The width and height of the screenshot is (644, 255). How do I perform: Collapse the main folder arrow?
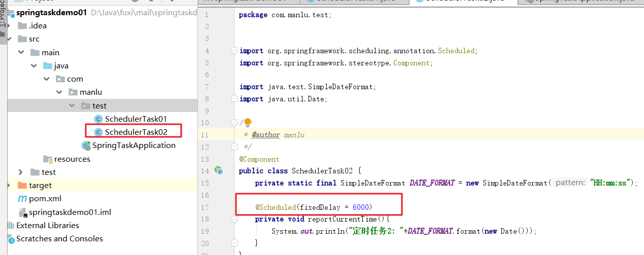pyautogui.click(x=20, y=53)
